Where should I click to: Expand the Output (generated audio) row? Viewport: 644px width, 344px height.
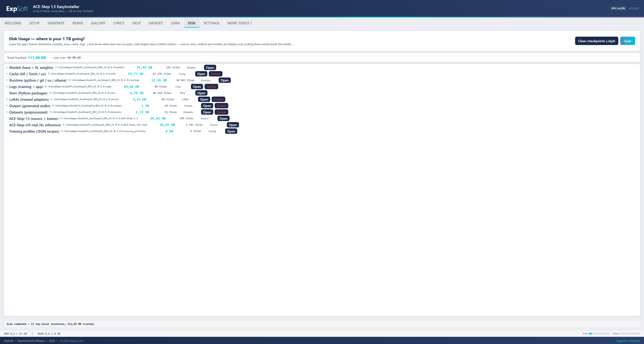click(x=7, y=106)
